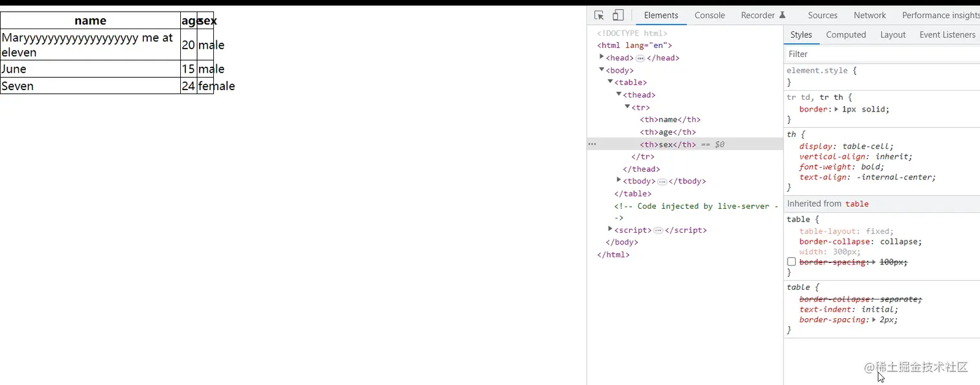Select the closing /thead tag line
The width and height of the screenshot is (980, 385).
click(641, 169)
